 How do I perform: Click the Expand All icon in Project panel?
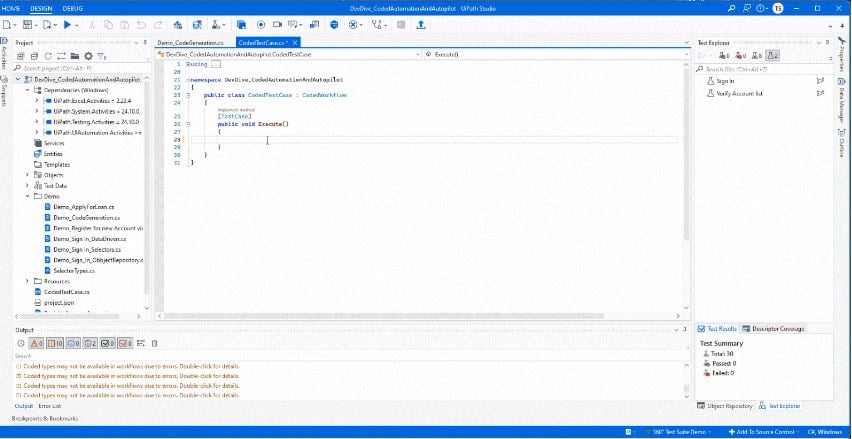(x=21, y=56)
